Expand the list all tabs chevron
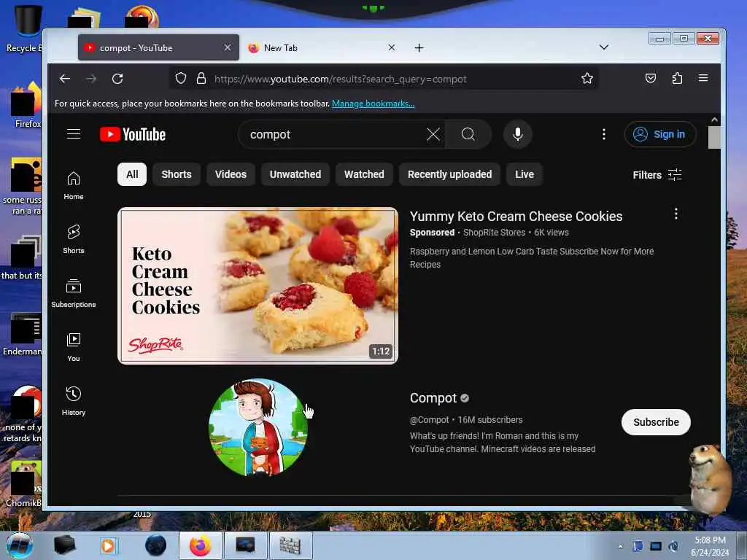Image resolution: width=747 pixels, height=560 pixels. point(603,47)
